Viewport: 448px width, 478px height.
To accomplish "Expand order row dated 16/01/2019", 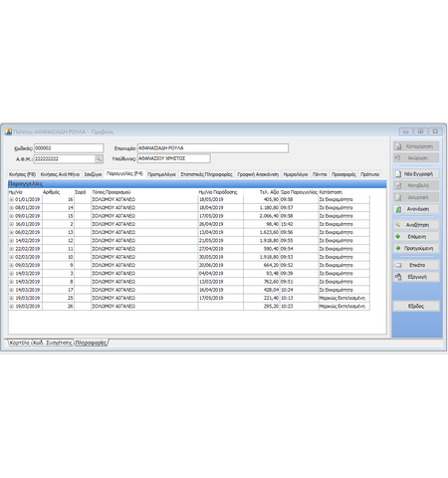I will tap(11, 224).
